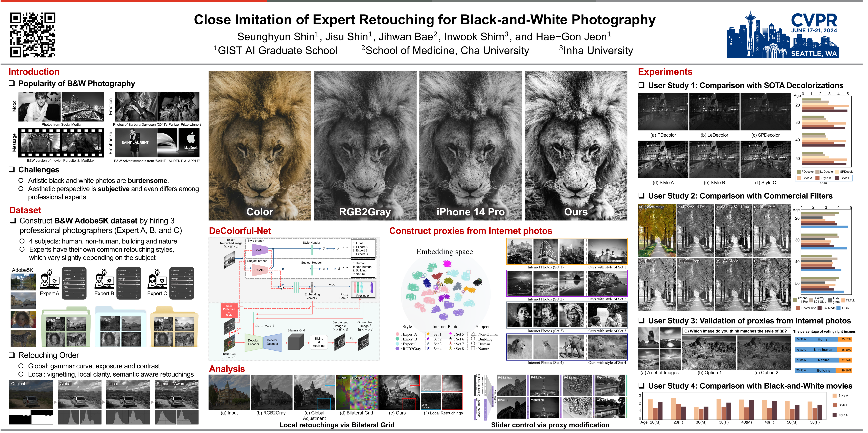Click the Proxies box in Proxy Bank
The height and width of the screenshot is (433, 868).
(363, 290)
